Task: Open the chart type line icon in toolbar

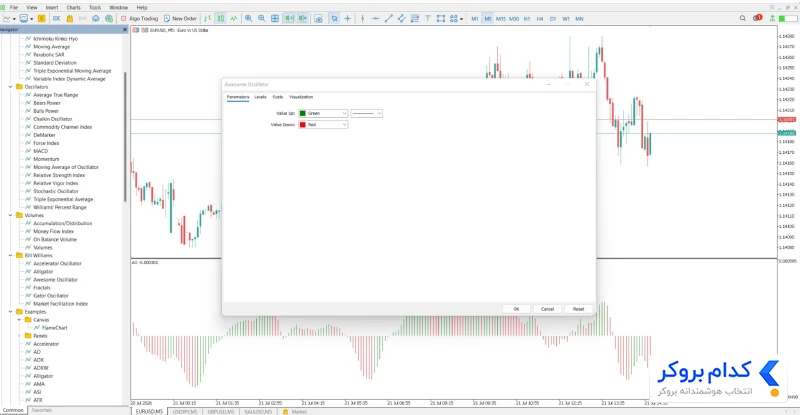Action: coord(7,18)
